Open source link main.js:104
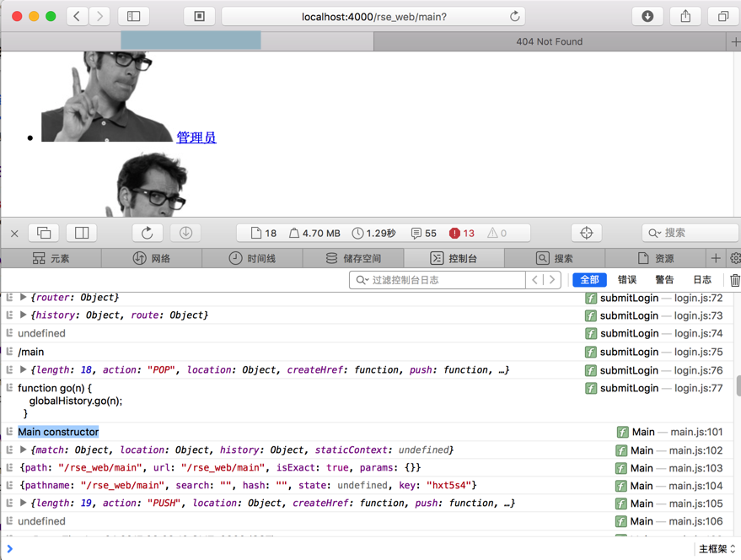Screen dimensions: 741x560 point(695,486)
